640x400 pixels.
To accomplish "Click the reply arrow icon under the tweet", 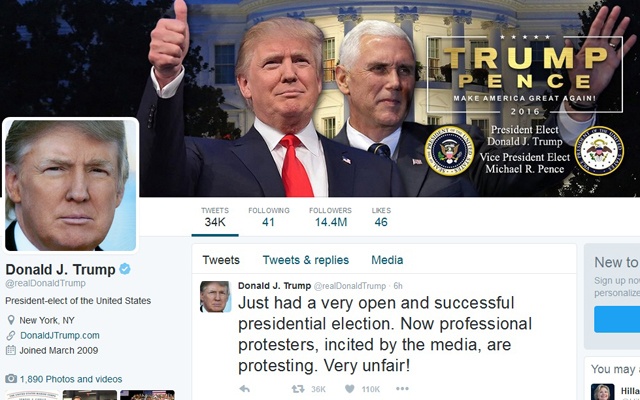I will 244,389.
